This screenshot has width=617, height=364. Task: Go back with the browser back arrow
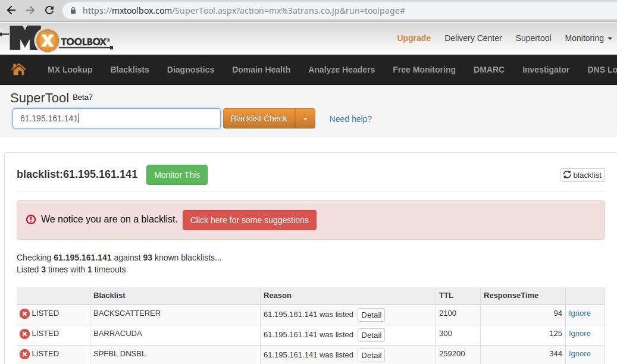(11, 10)
